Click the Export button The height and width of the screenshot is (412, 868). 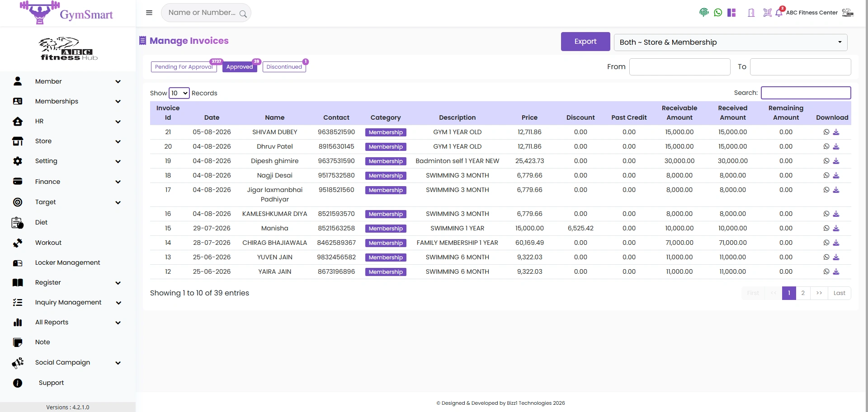[x=585, y=42]
